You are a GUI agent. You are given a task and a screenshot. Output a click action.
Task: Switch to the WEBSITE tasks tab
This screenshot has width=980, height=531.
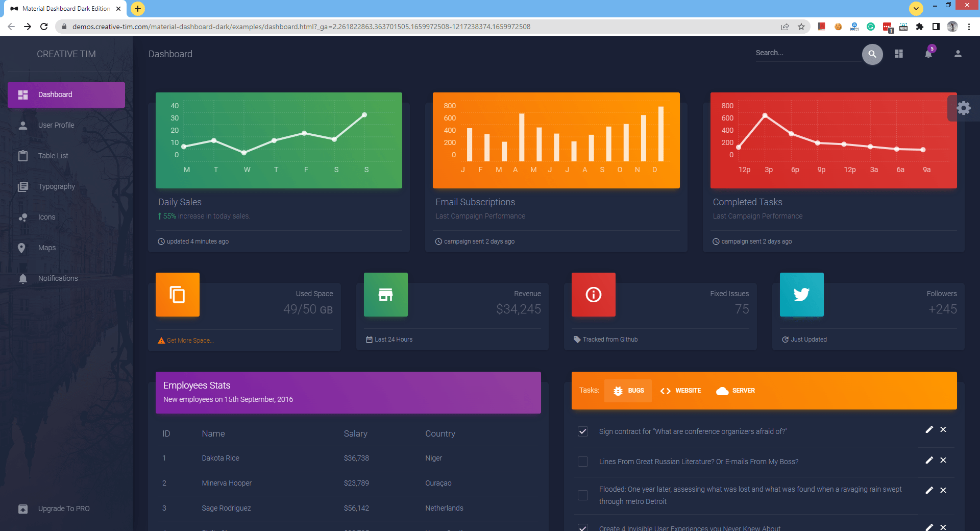[680, 391]
